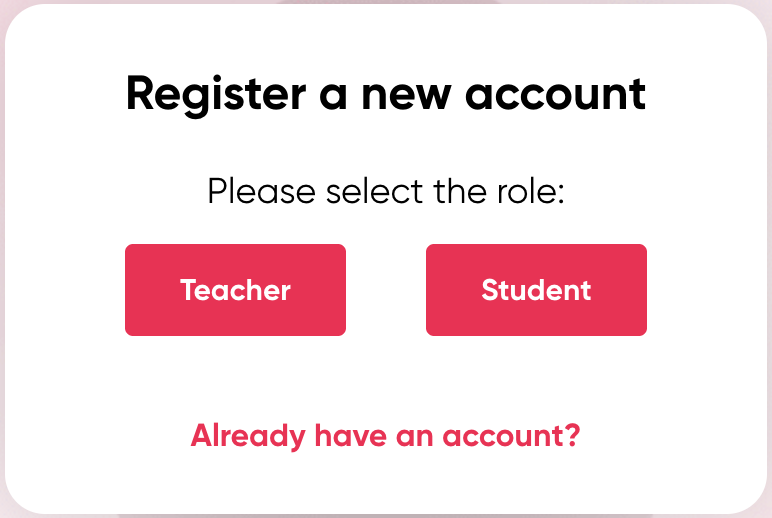Click the Please select the role text
This screenshot has height=518, width=772.
click(x=386, y=191)
